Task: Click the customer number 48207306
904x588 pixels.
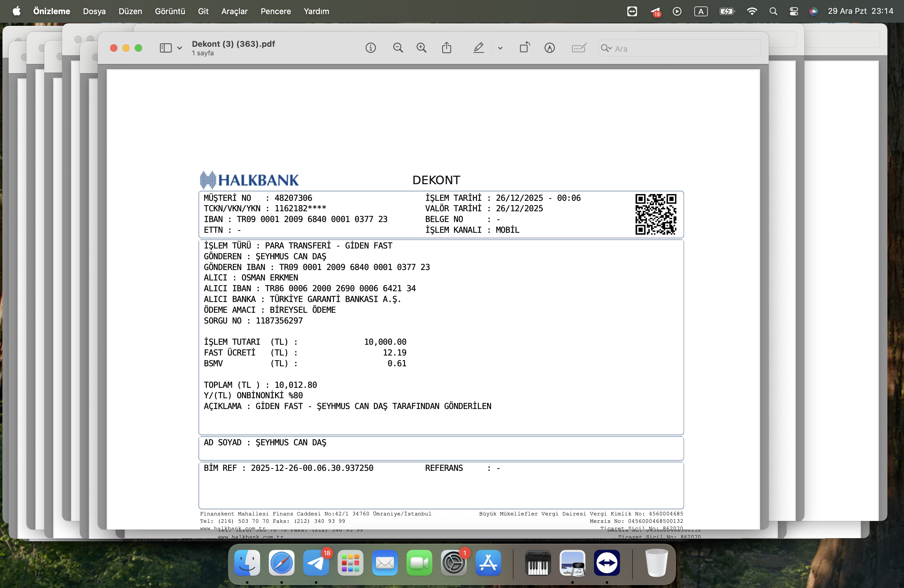Action: 293,198
